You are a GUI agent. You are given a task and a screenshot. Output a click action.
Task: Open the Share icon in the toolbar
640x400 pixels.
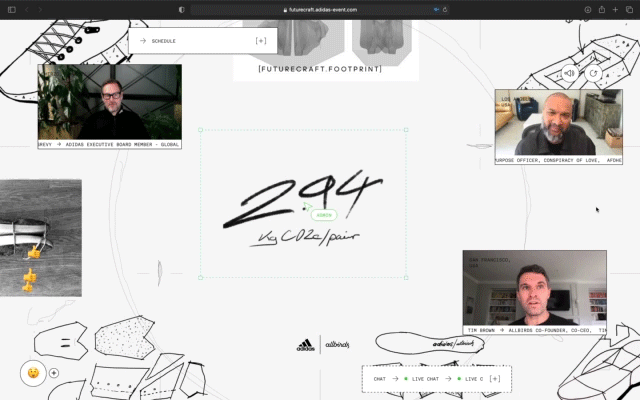pyautogui.click(x=602, y=9)
